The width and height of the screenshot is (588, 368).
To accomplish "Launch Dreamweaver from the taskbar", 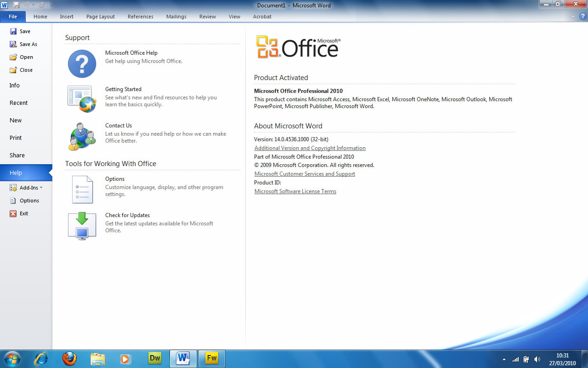I will (155, 358).
